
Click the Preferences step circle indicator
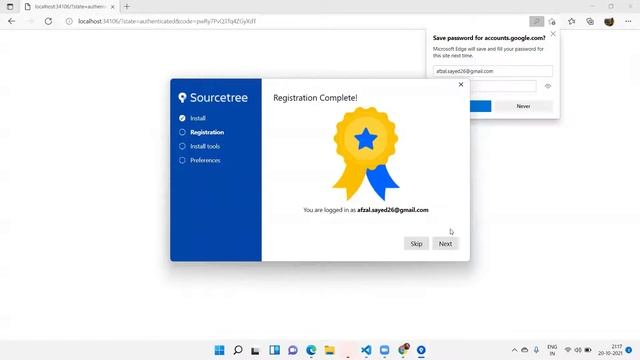click(182, 160)
